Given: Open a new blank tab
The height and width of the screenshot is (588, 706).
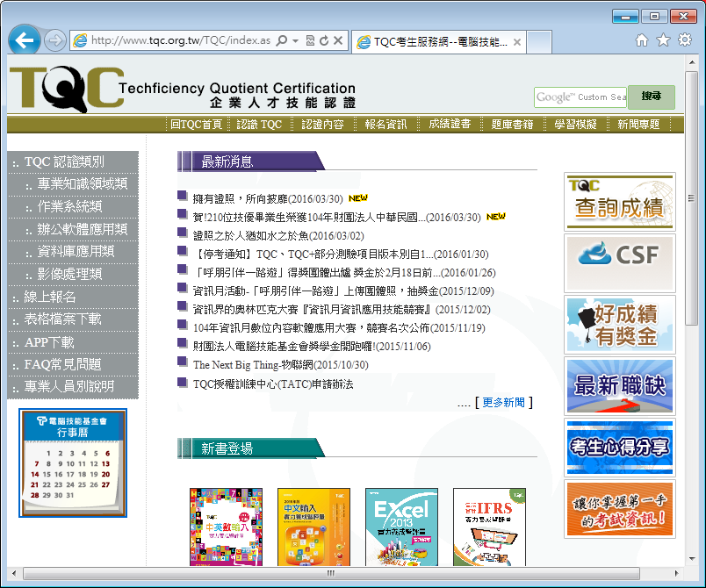Looking at the screenshot, I should tap(539, 42).
